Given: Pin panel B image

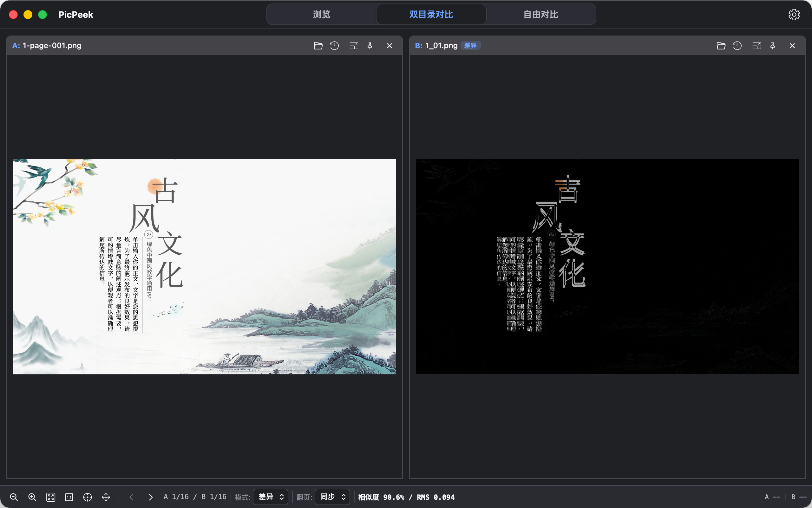Looking at the screenshot, I should click(x=773, y=46).
